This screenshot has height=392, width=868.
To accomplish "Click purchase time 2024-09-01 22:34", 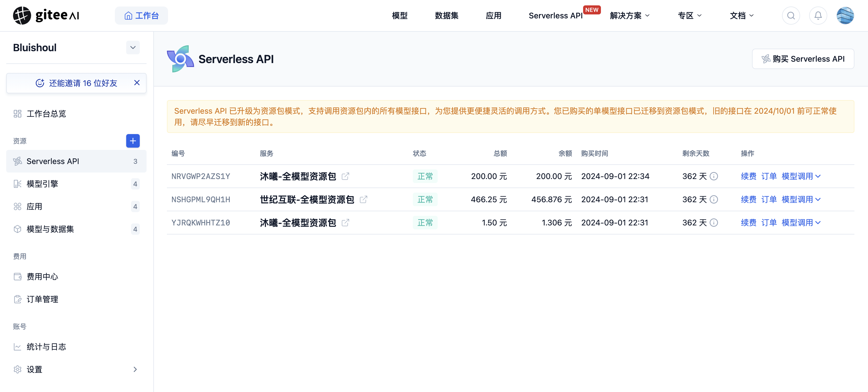I will 615,176.
